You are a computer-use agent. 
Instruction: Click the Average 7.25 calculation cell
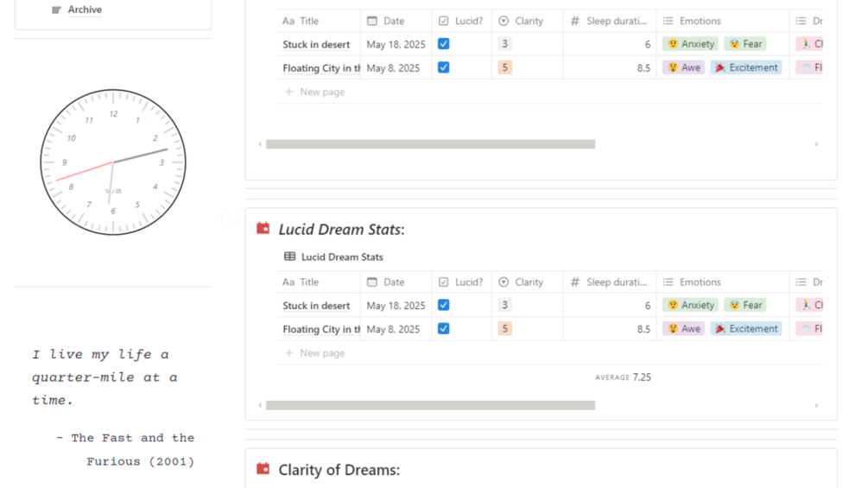pyautogui.click(x=622, y=377)
